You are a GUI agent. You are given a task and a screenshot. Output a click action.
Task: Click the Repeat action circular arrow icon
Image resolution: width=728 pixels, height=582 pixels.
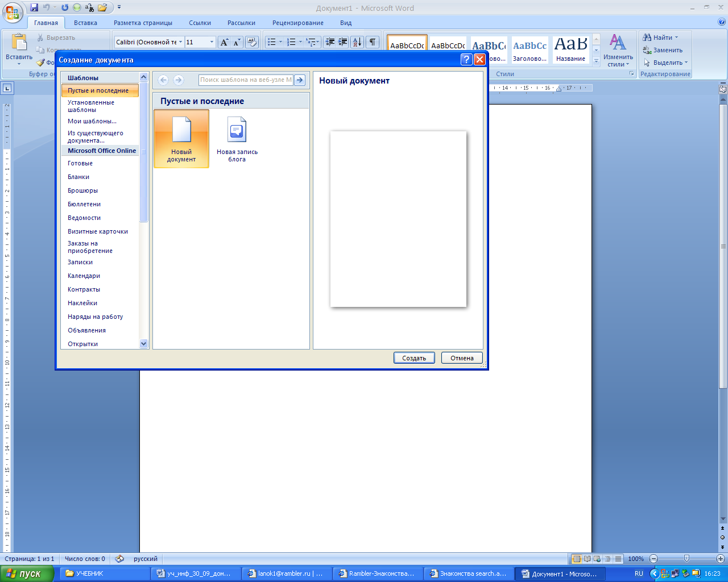tap(65, 7)
